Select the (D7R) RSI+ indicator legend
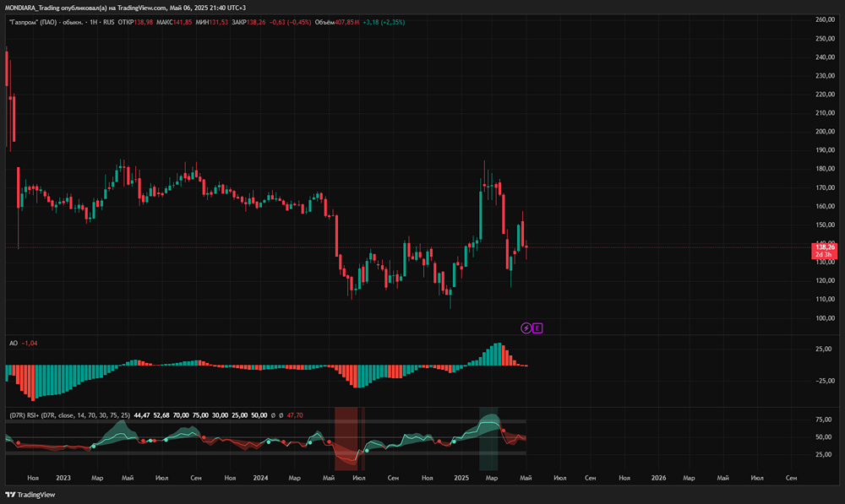 point(70,415)
